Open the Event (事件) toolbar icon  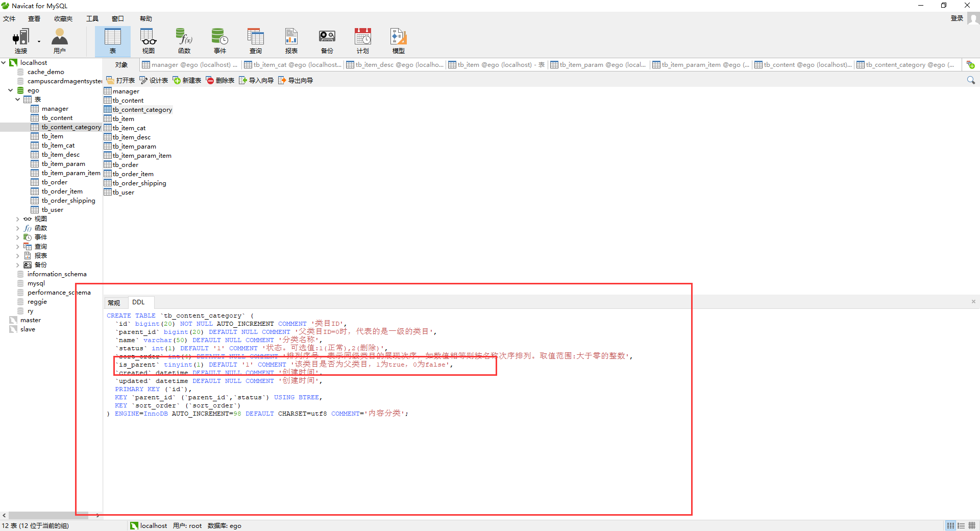point(220,41)
